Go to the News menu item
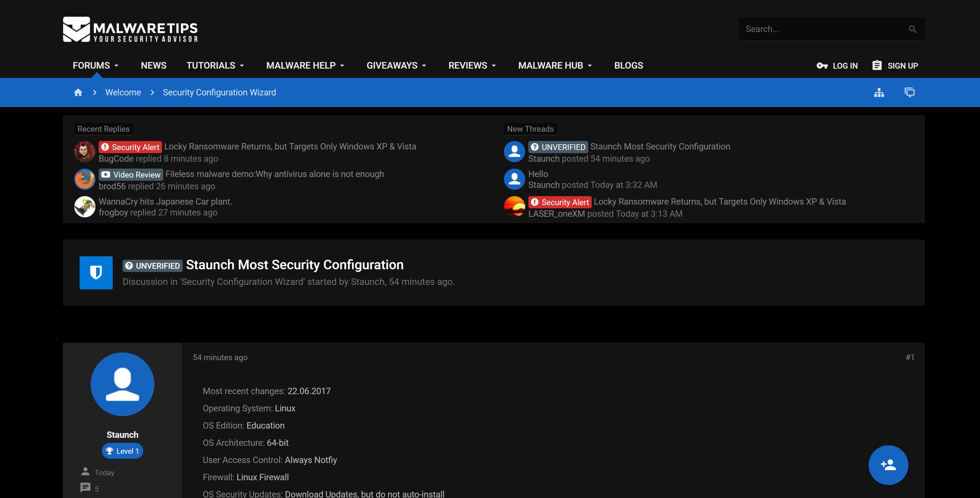The image size is (980, 498). point(153,65)
